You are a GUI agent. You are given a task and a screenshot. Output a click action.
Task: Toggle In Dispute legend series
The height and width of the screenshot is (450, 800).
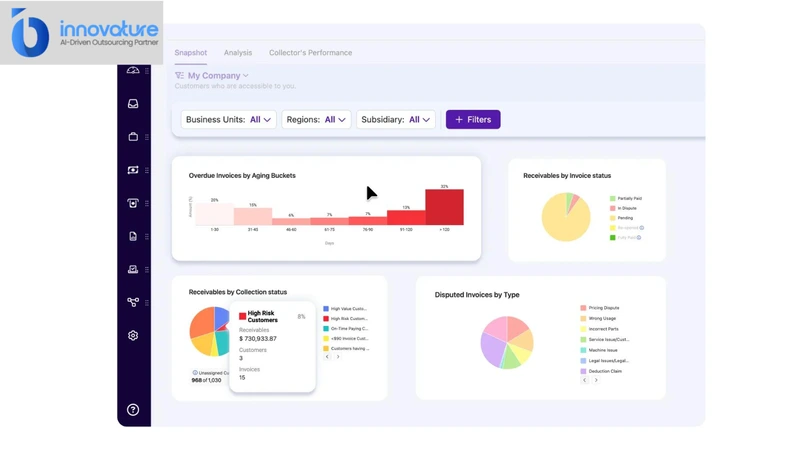tap(623, 208)
